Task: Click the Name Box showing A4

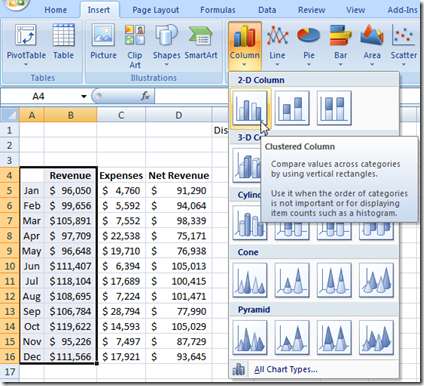Action: coord(40,97)
